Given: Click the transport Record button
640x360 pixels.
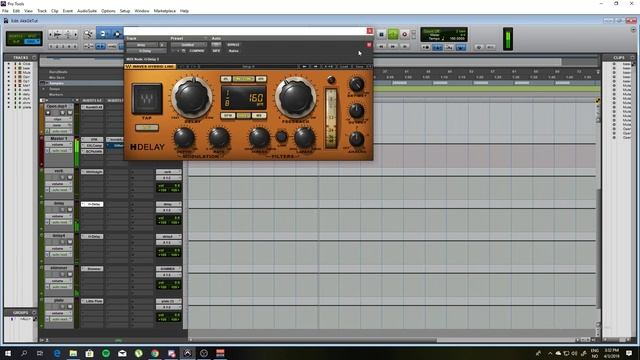Looking at the screenshot, I should coord(404,35).
